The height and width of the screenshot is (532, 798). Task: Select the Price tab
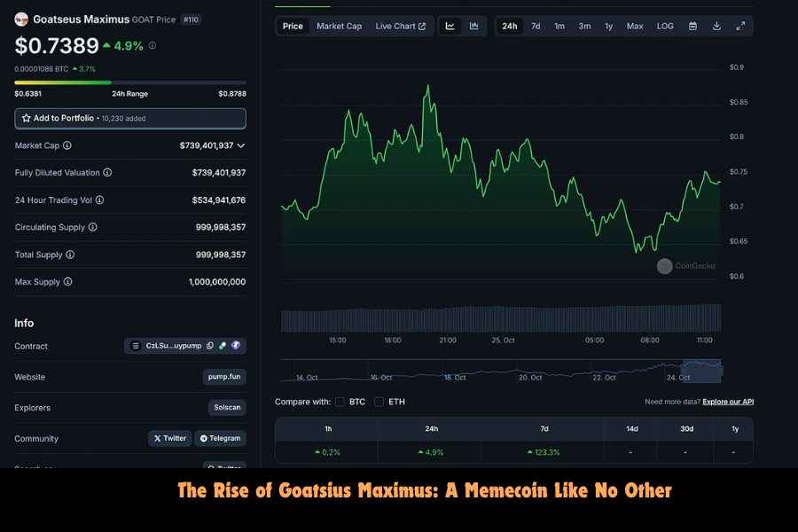pyautogui.click(x=293, y=26)
